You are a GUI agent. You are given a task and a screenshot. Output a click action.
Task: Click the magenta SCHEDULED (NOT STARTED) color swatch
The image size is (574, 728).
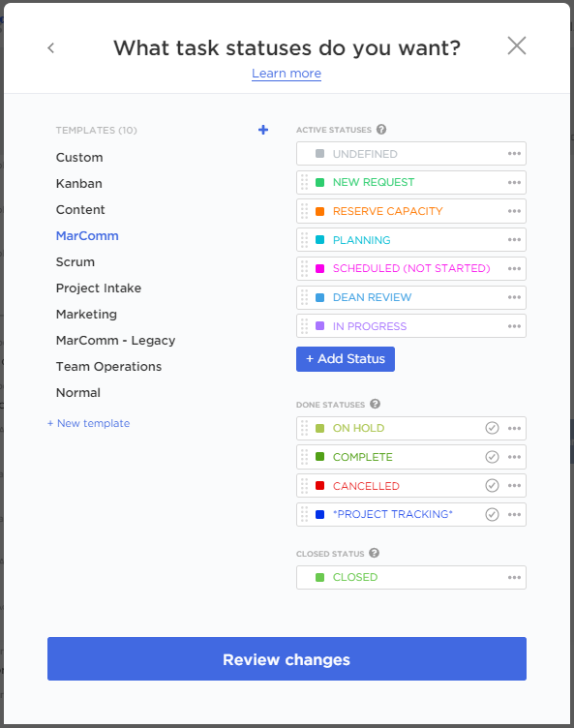coord(320,269)
